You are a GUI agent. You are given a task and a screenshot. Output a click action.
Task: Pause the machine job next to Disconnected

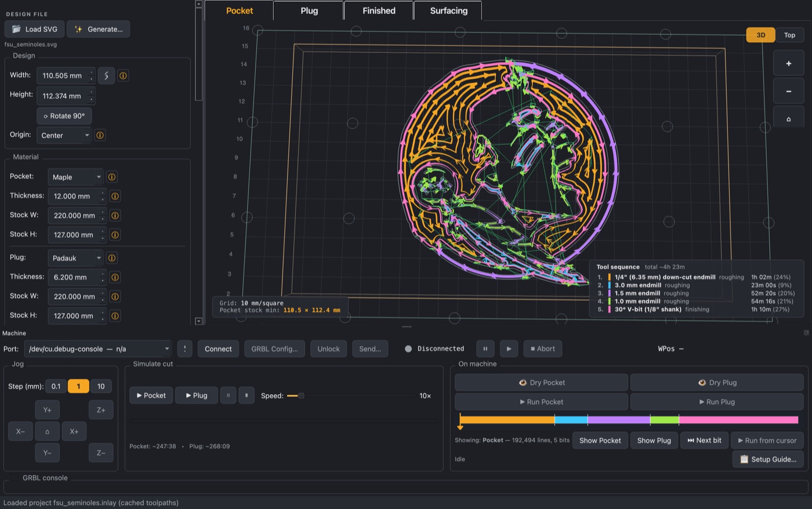tap(485, 348)
